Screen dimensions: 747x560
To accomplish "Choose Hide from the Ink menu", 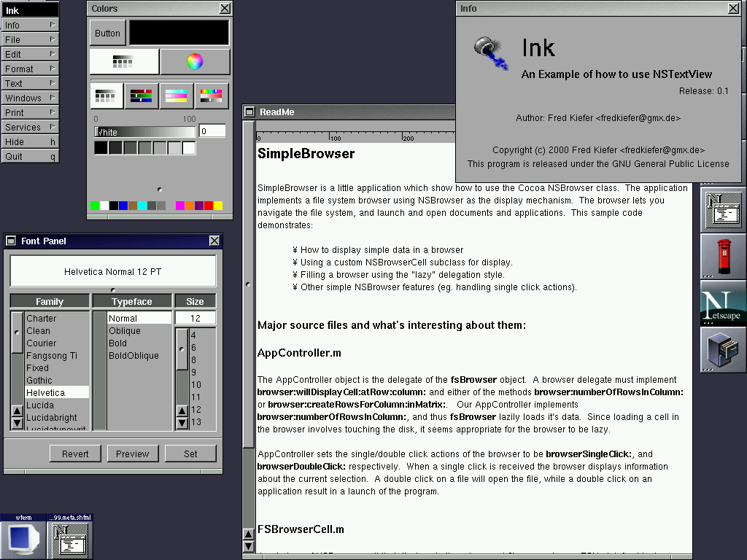I will click(x=30, y=141).
